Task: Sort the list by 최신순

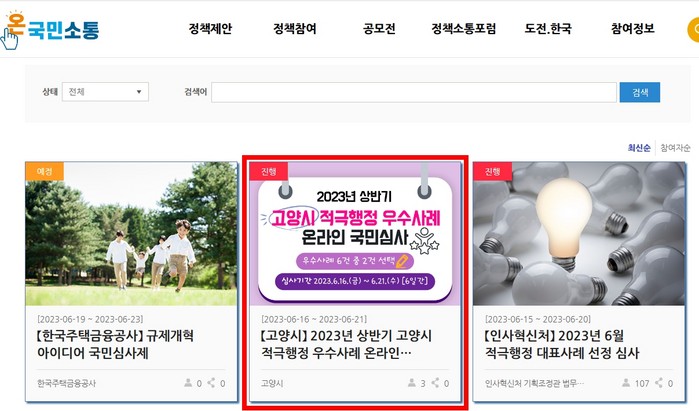Action: click(639, 148)
